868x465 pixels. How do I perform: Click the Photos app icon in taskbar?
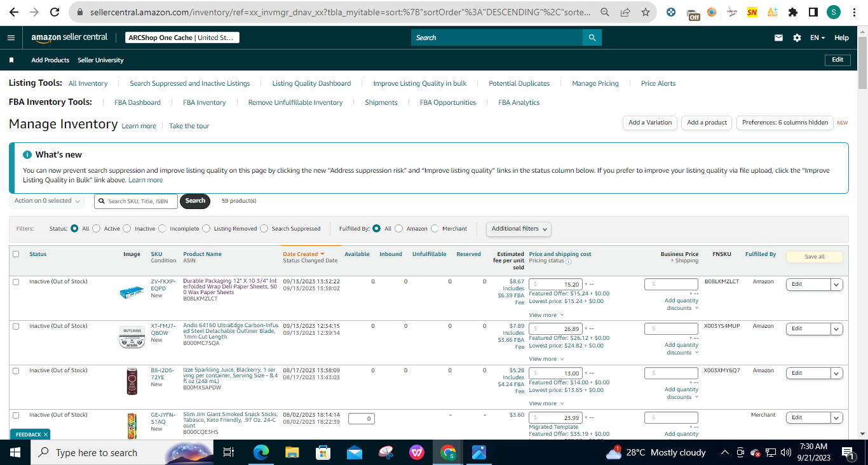[x=479, y=452]
